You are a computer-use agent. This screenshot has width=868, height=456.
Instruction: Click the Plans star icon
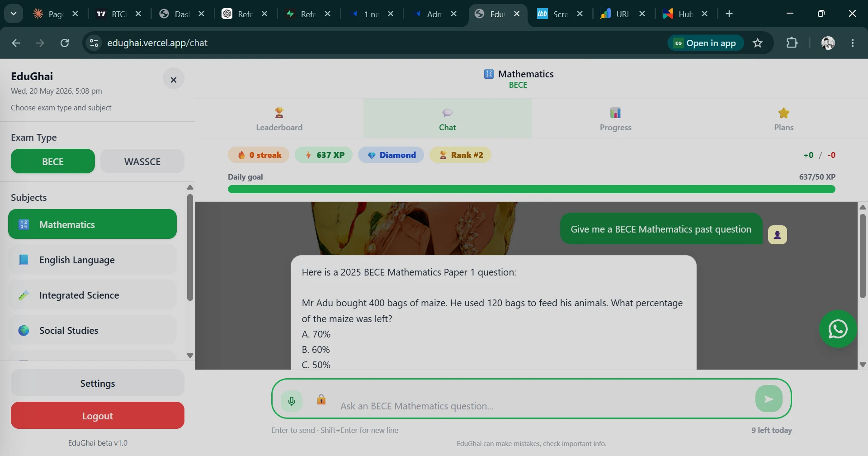point(783,113)
